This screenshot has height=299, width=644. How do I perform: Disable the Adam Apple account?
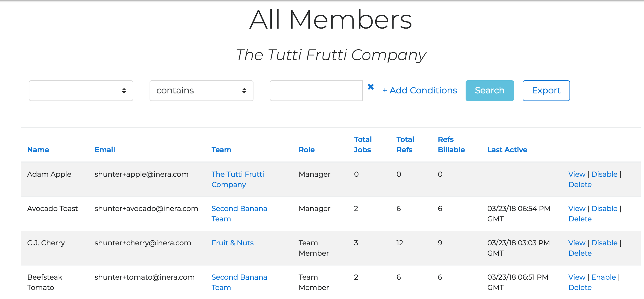(604, 174)
